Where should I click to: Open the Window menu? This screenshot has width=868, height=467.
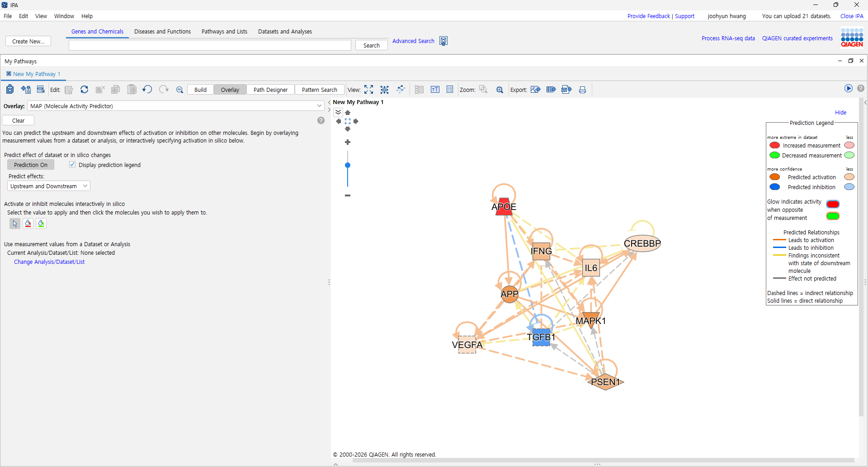tap(64, 16)
